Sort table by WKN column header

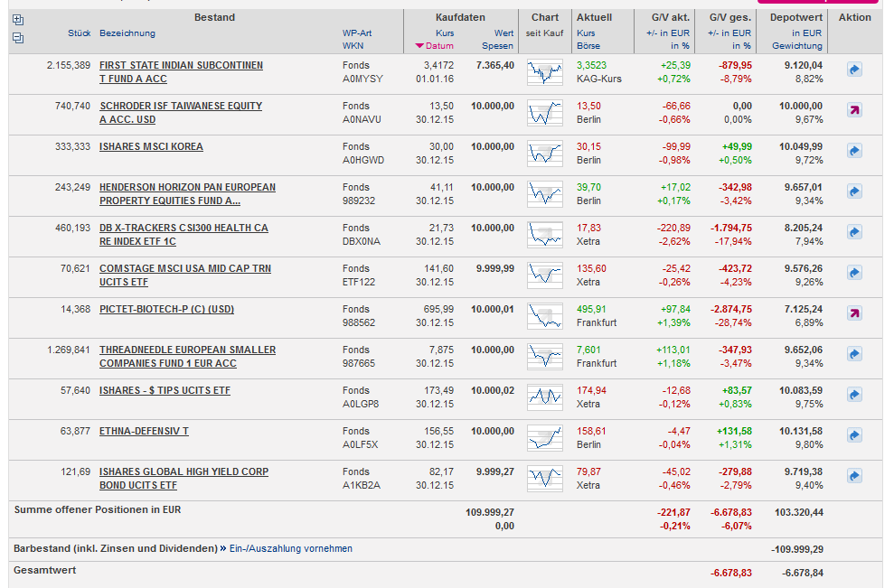tap(353, 46)
